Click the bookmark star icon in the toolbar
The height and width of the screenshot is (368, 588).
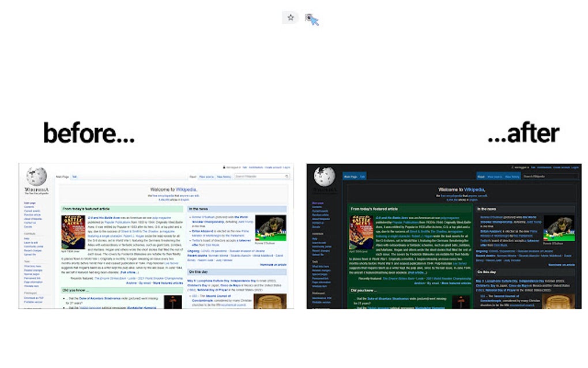tap(290, 18)
